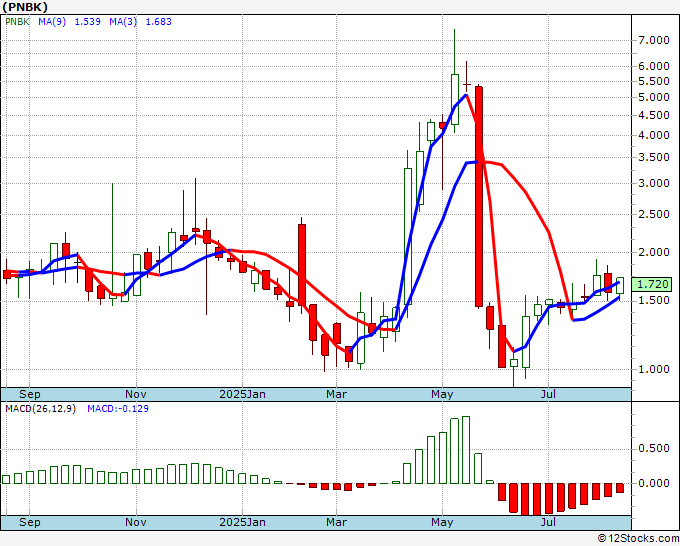680x546 pixels.
Task: Click Mar on the price chart time axis
Action: click(x=337, y=394)
